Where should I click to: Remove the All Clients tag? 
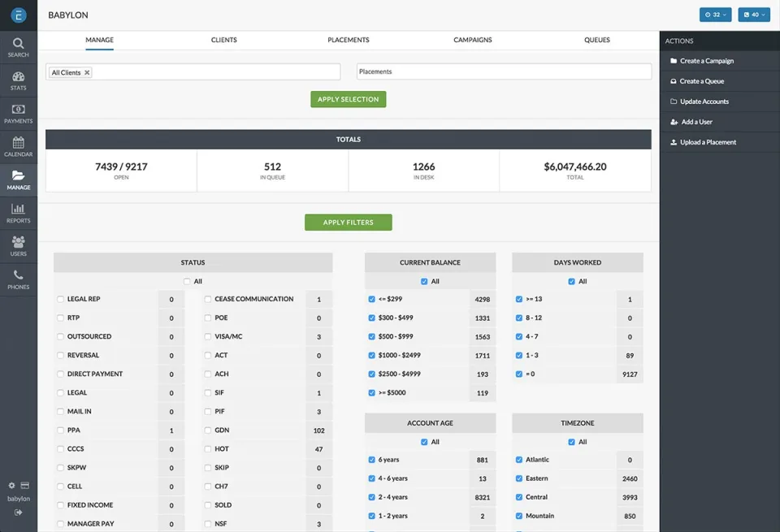(x=87, y=72)
